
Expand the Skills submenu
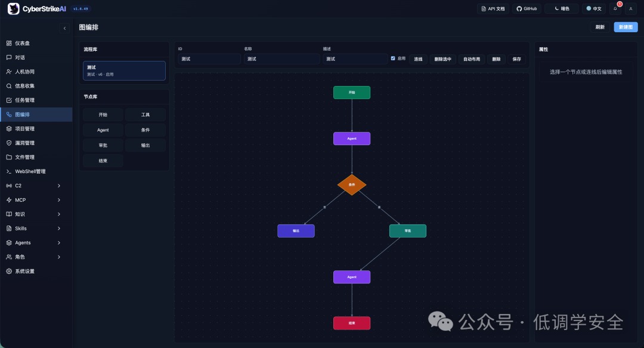(36, 228)
